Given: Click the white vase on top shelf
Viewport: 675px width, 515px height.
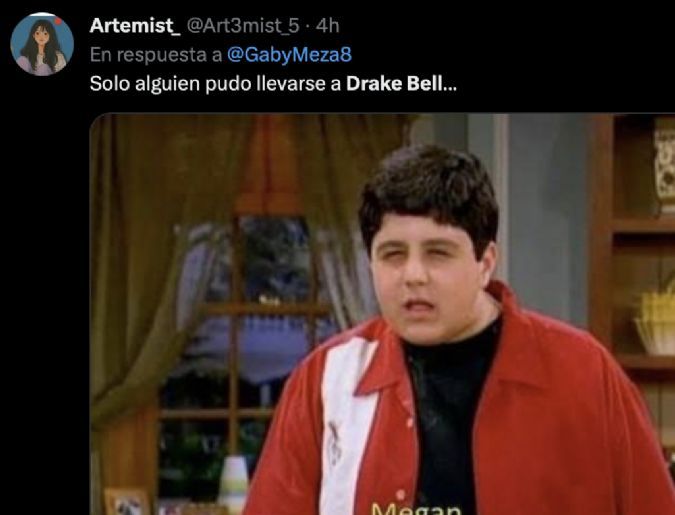Looking at the screenshot, I should (665, 165).
